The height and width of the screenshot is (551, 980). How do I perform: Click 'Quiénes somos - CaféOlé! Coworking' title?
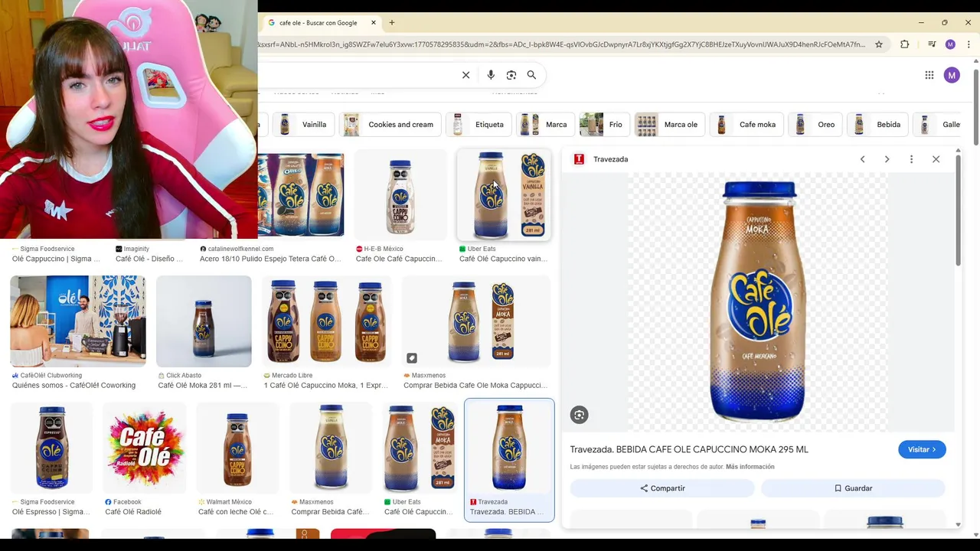[x=73, y=385]
